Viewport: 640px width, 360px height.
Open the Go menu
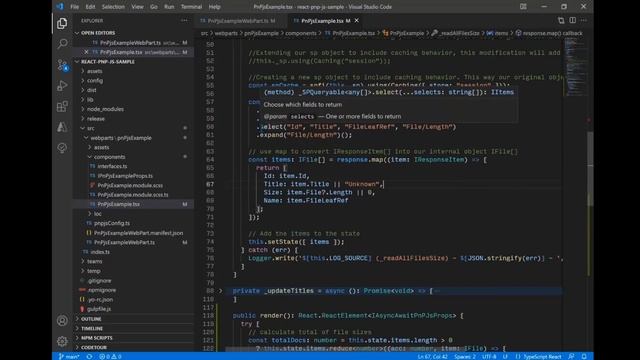coord(153,7)
